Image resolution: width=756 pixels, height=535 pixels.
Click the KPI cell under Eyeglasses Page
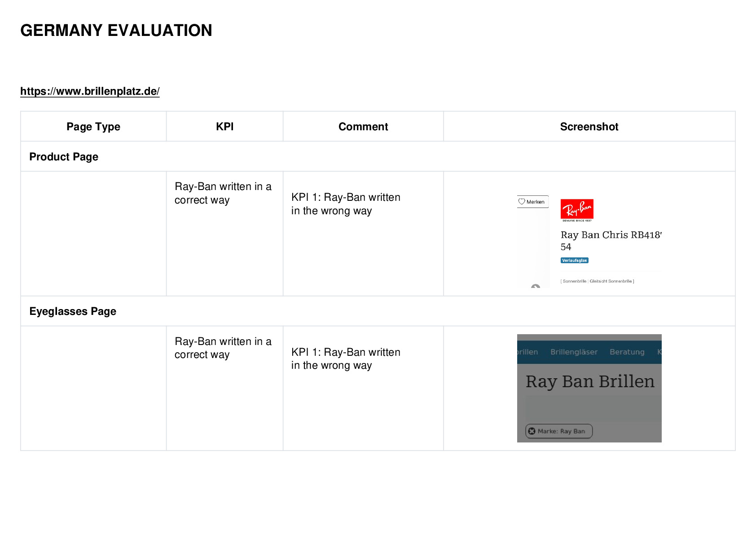coord(224,389)
